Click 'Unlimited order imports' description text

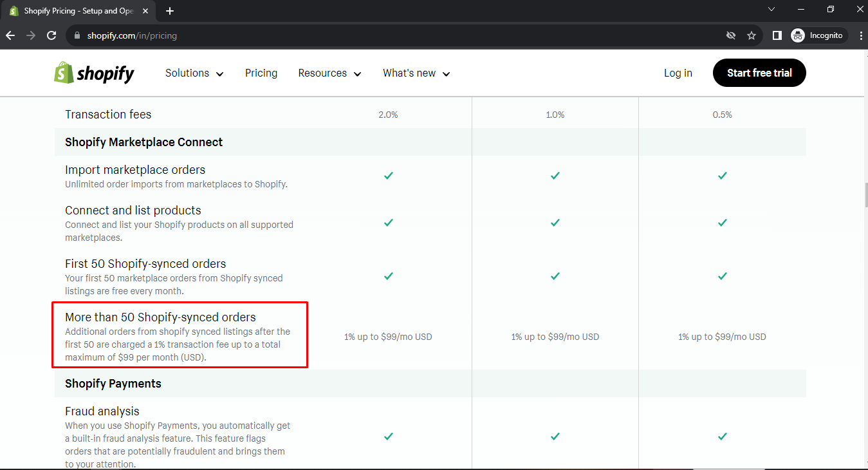pyautogui.click(x=176, y=184)
